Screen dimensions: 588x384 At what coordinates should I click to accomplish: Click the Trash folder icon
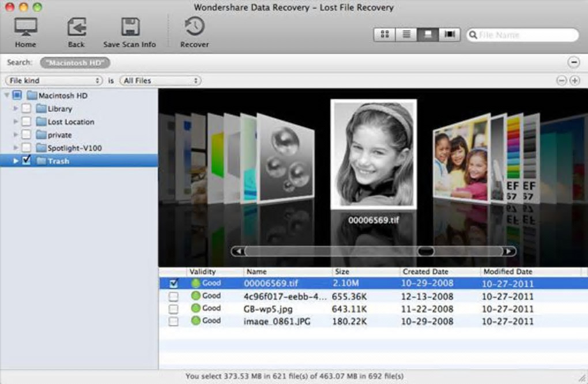click(x=42, y=161)
